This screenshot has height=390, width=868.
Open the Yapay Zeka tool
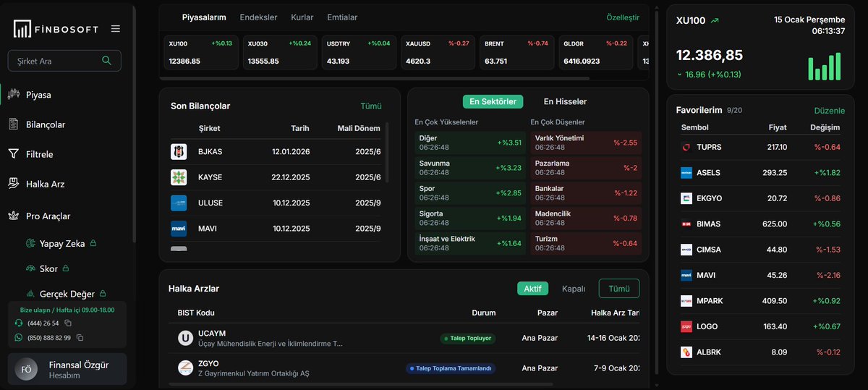(61, 244)
